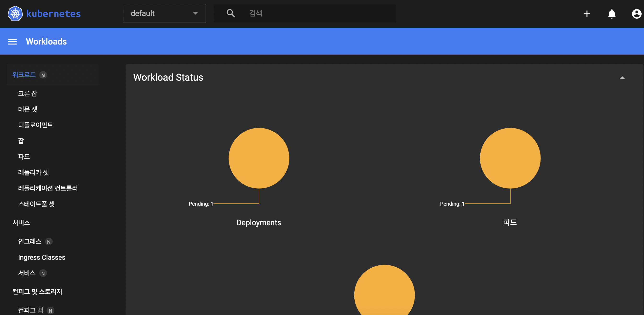Click the N badge beside 인그레스
Screen dimensions: 644x315
[49, 242]
